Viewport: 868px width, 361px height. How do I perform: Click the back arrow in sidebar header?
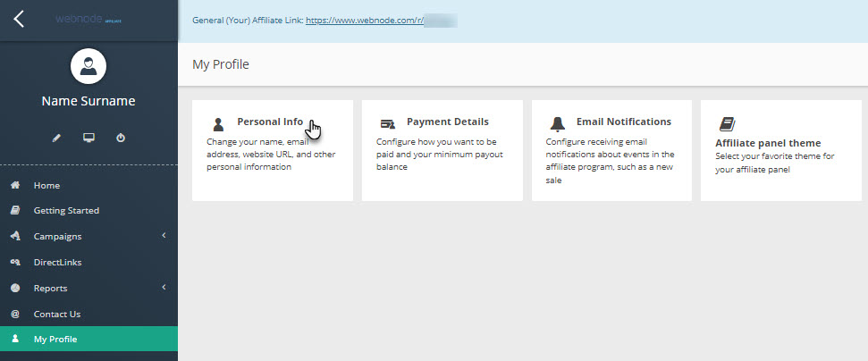coord(19,19)
